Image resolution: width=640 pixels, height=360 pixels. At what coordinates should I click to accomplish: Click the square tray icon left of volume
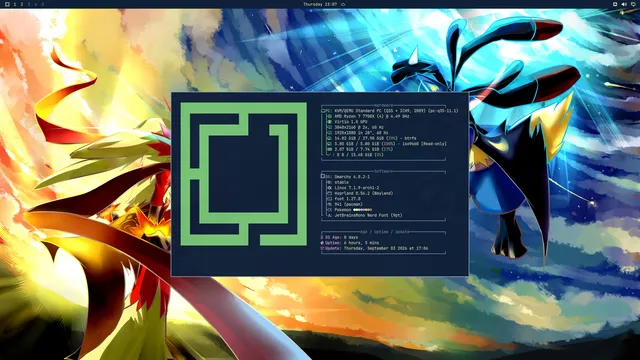click(x=615, y=4)
